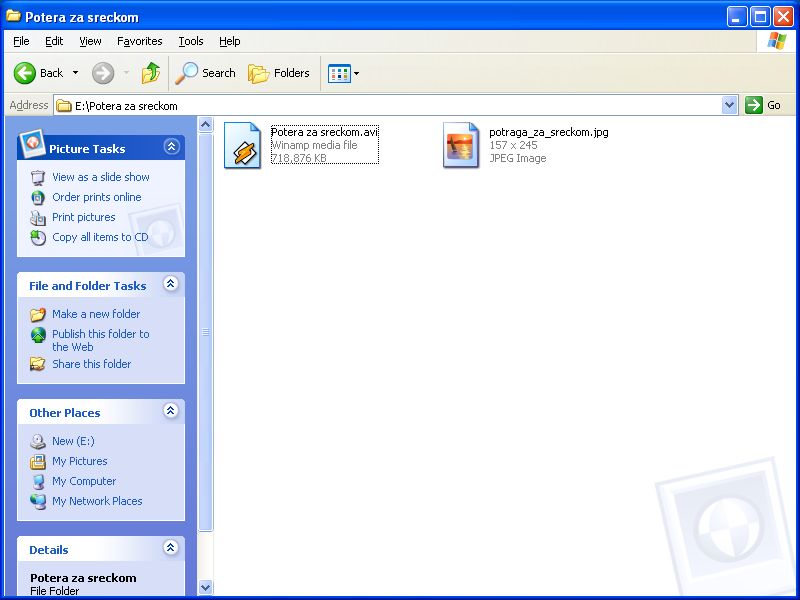Go to New (E:) drive link
800x600 pixels.
pyautogui.click(x=73, y=441)
